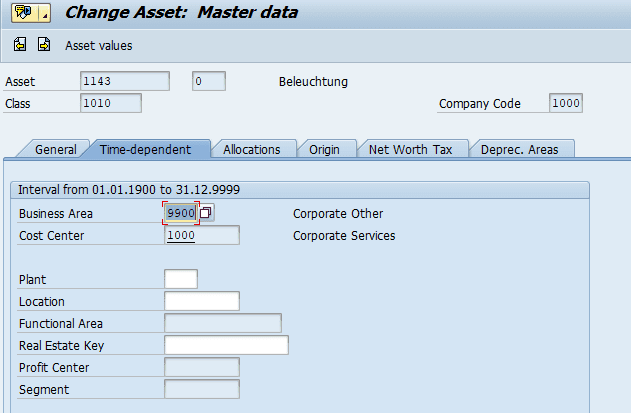This screenshot has width=631, height=413.
Task: Open the General tab
Action: 56,149
